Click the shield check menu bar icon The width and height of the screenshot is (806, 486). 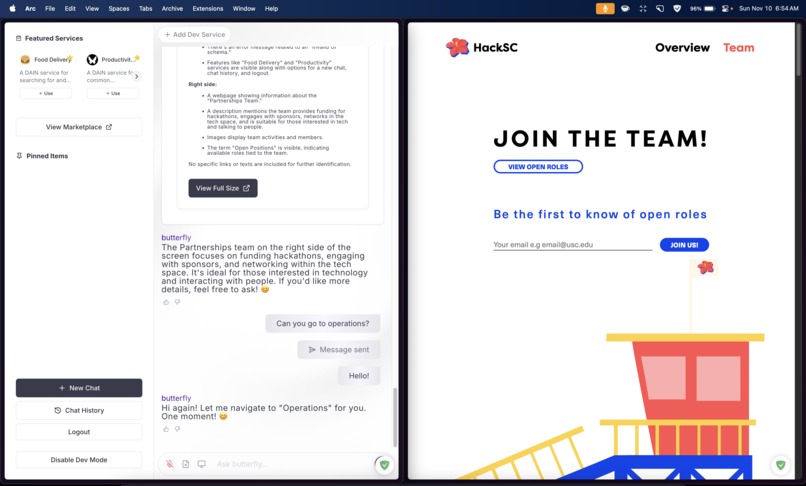(x=677, y=9)
